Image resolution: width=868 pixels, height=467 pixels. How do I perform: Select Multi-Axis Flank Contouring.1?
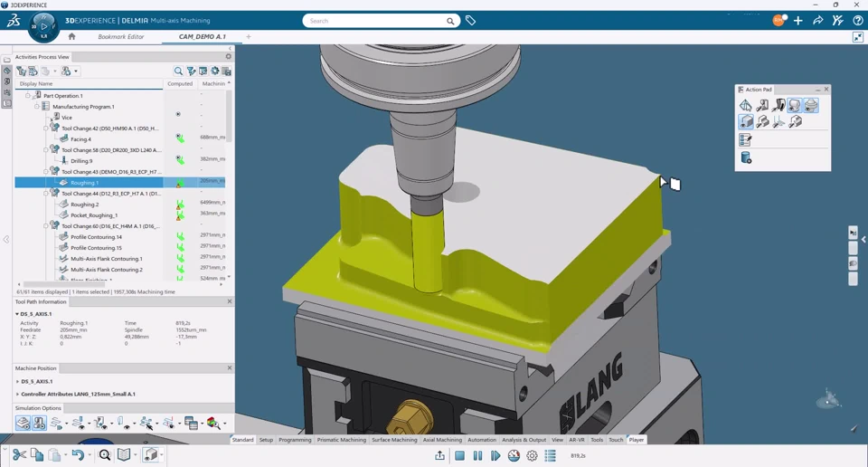tap(107, 259)
